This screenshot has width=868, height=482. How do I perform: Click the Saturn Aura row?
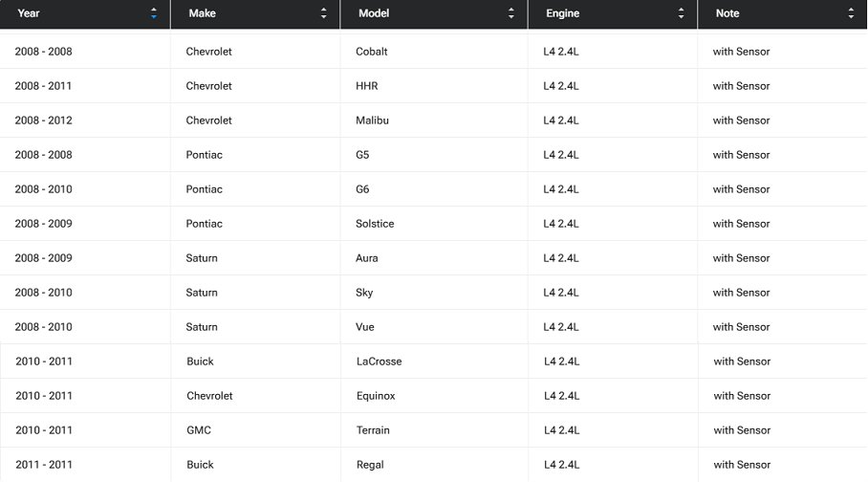(433, 258)
